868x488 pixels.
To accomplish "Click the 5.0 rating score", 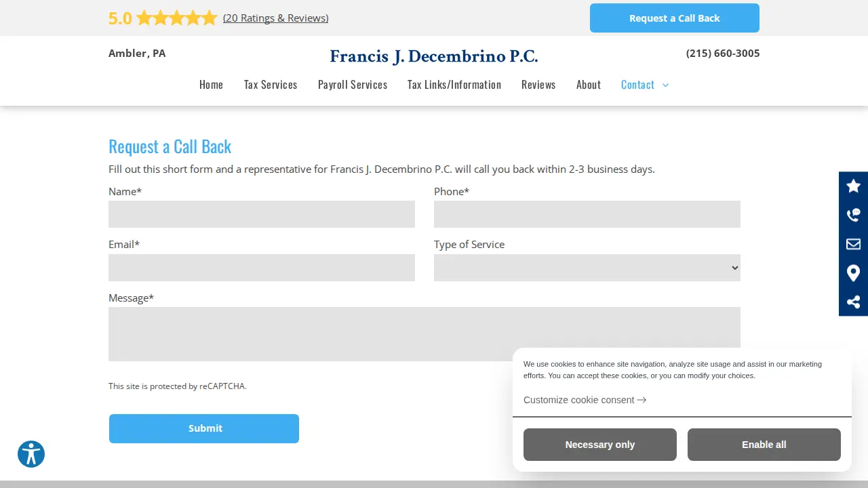I will pyautogui.click(x=120, y=18).
